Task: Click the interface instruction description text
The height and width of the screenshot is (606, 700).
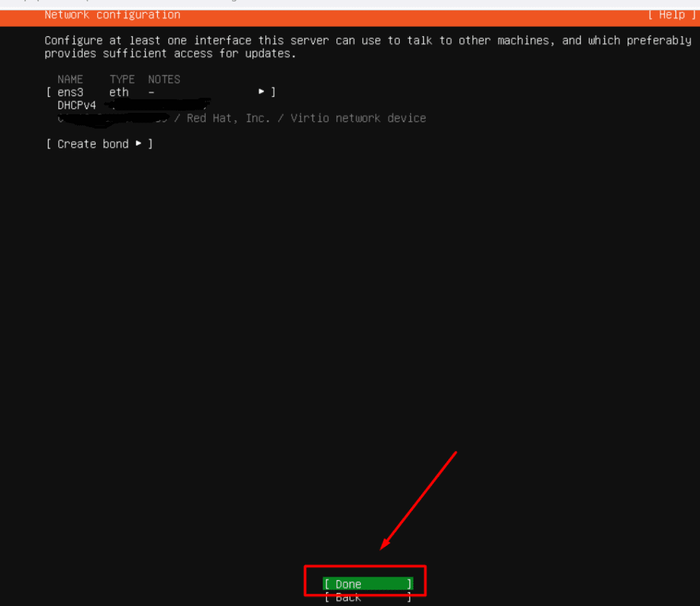Action: (368, 47)
